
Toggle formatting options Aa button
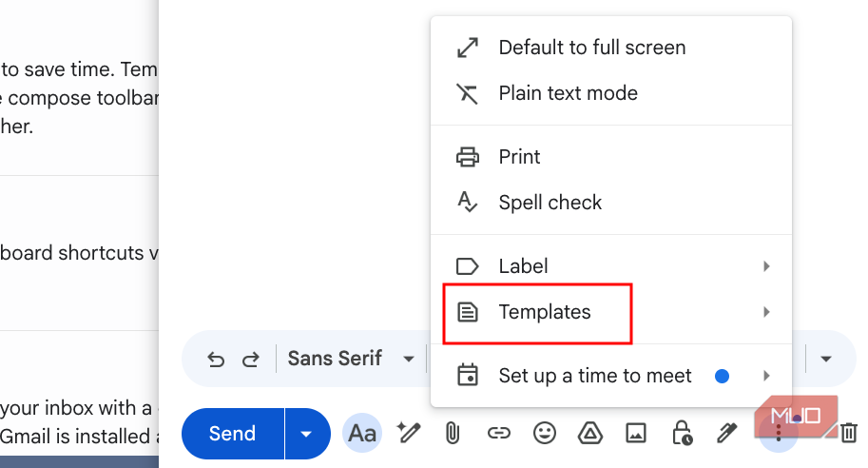coord(362,433)
